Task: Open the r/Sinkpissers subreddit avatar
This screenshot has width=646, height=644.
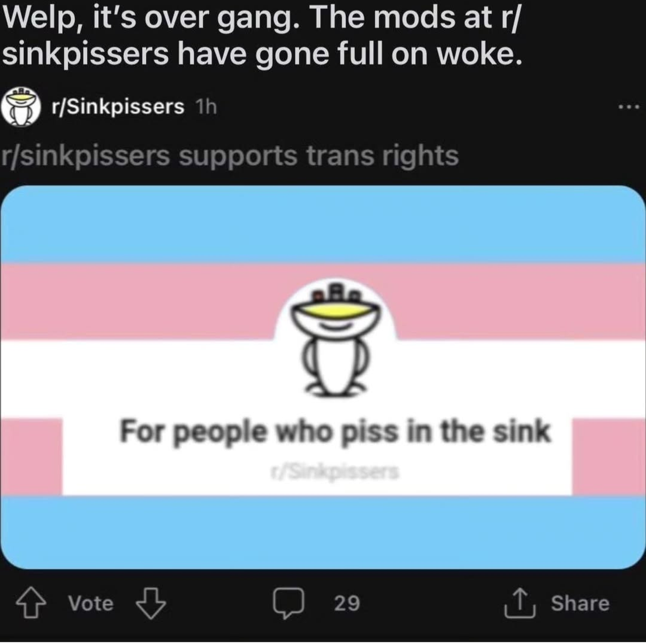Action: tap(21, 107)
